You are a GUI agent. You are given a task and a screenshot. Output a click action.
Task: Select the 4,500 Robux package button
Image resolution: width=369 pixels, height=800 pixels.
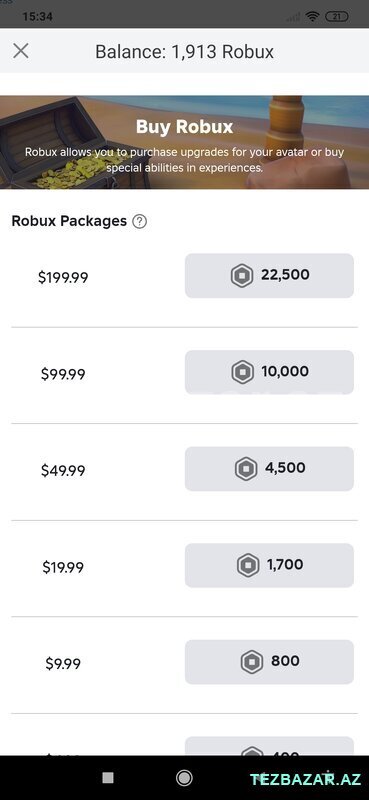point(269,469)
